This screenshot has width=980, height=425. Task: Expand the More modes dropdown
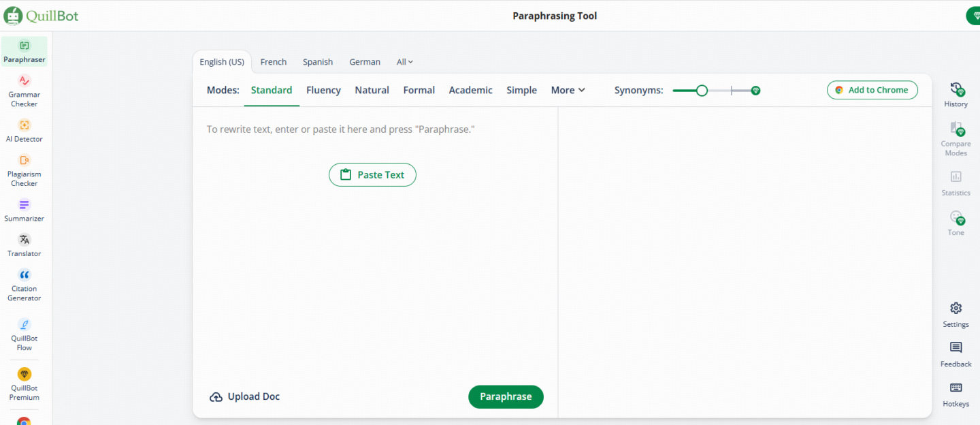568,90
